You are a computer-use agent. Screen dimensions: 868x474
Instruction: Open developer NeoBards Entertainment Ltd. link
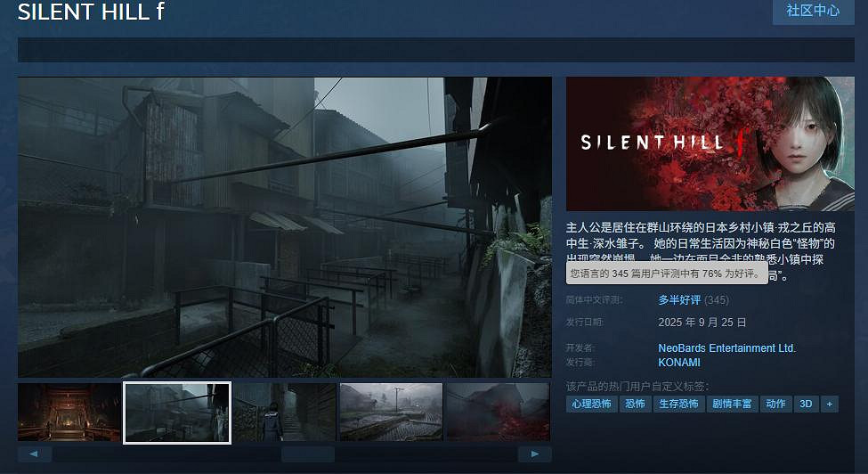point(726,347)
